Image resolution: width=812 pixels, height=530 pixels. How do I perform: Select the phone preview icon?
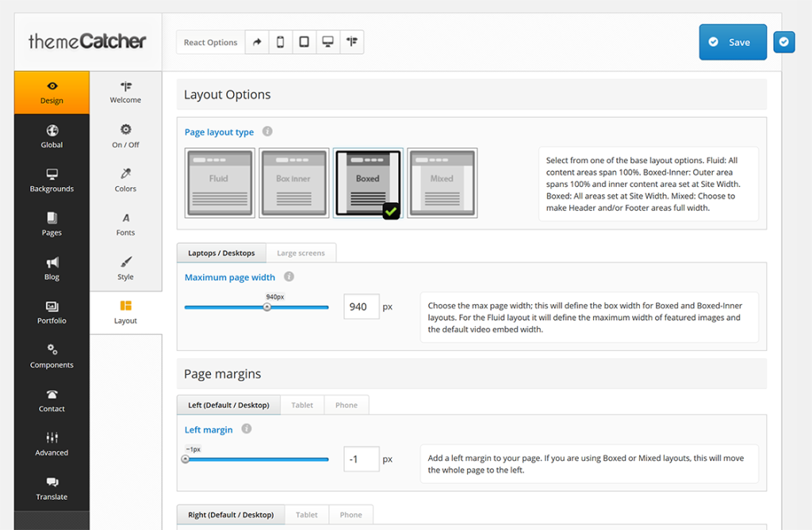coord(280,41)
